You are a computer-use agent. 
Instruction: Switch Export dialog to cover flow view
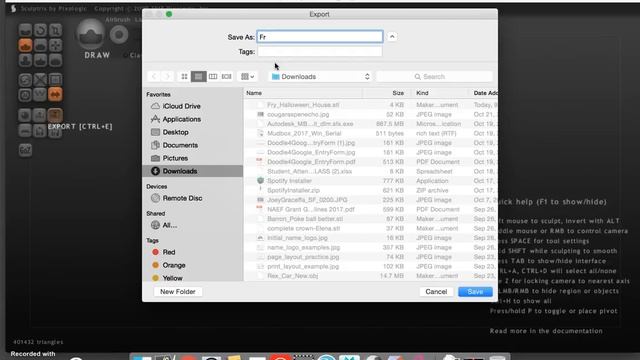(227, 76)
